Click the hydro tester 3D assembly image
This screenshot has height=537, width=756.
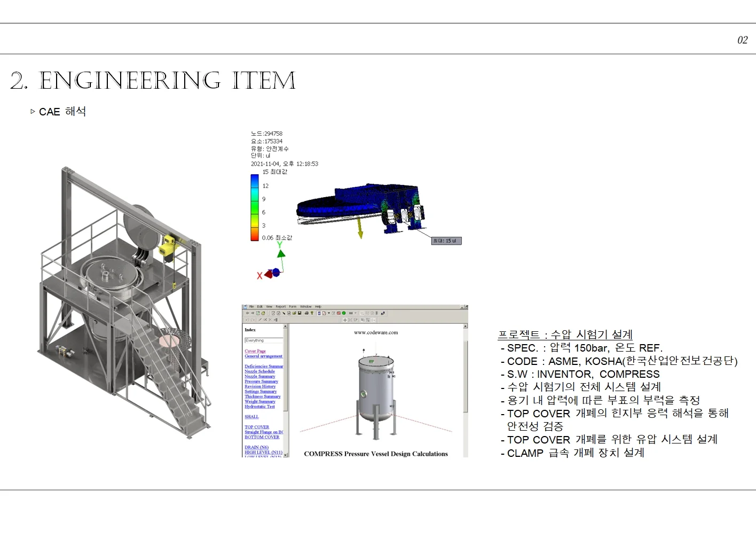pyautogui.click(x=125, y=302)
